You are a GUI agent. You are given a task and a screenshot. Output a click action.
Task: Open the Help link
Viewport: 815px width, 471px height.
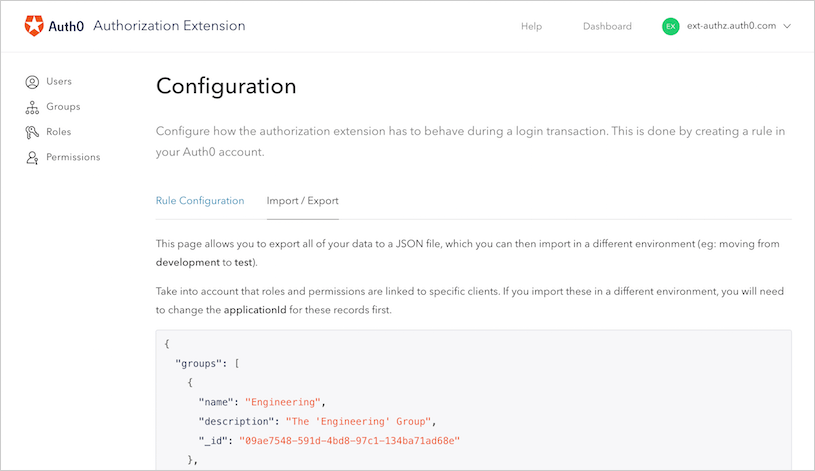531,27
